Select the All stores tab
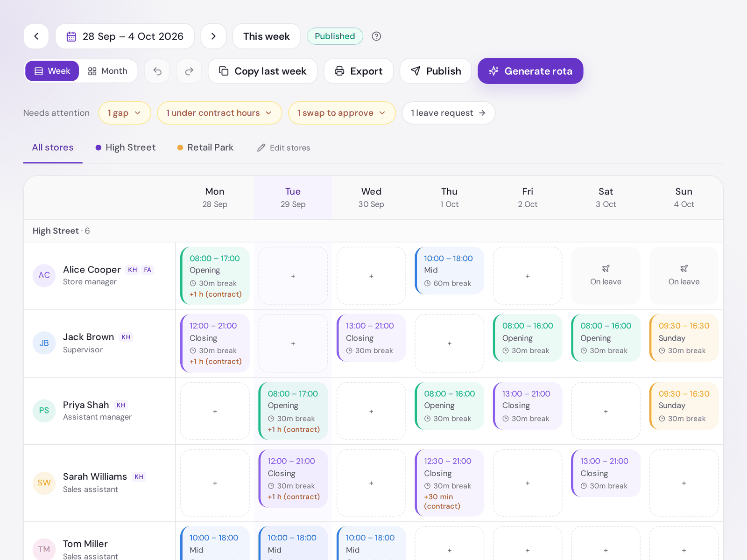The height and width of the screenshot is (560, 747). [x=53, y=147]
